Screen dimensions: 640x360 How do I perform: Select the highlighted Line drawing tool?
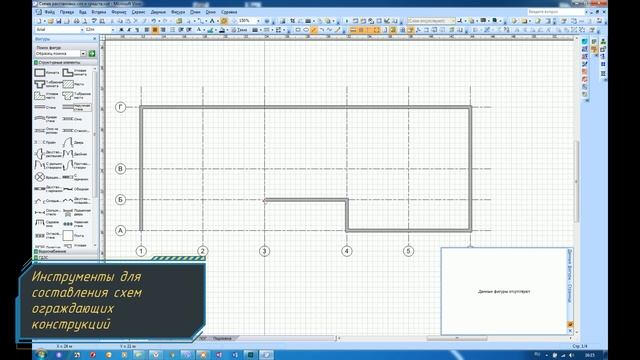(x=313, y=29)
